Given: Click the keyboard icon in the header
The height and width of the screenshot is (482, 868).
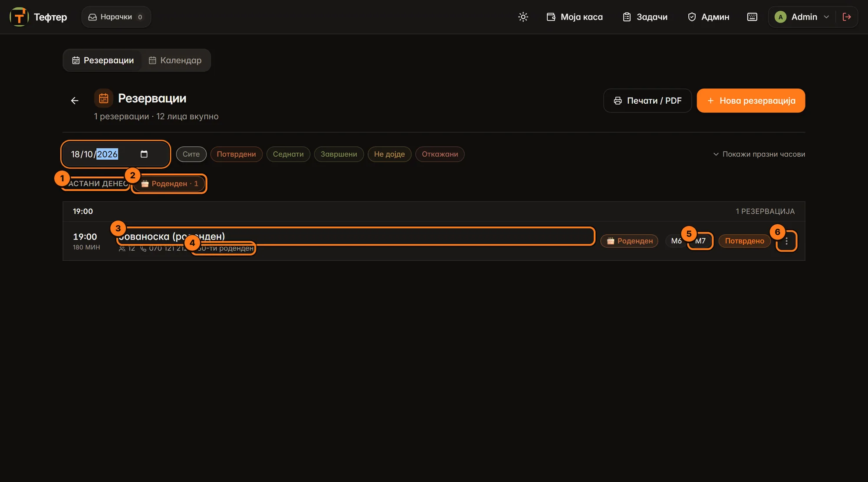Looking at the screenshot, I should pyautogui.click(x=752, y=17).
